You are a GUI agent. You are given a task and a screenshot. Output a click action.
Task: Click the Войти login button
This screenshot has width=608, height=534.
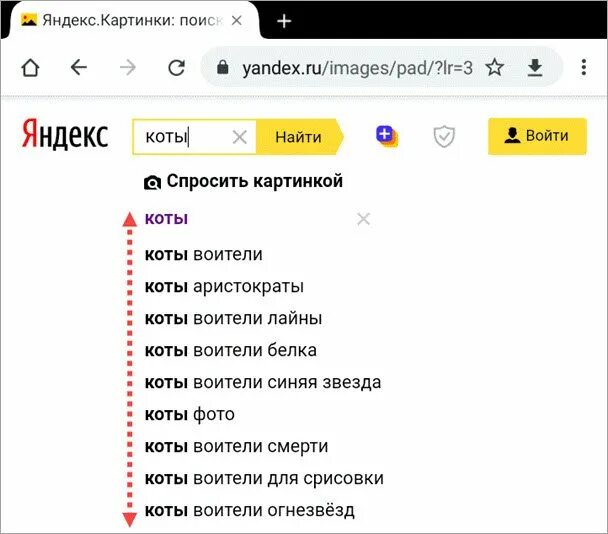coord(537,137)
